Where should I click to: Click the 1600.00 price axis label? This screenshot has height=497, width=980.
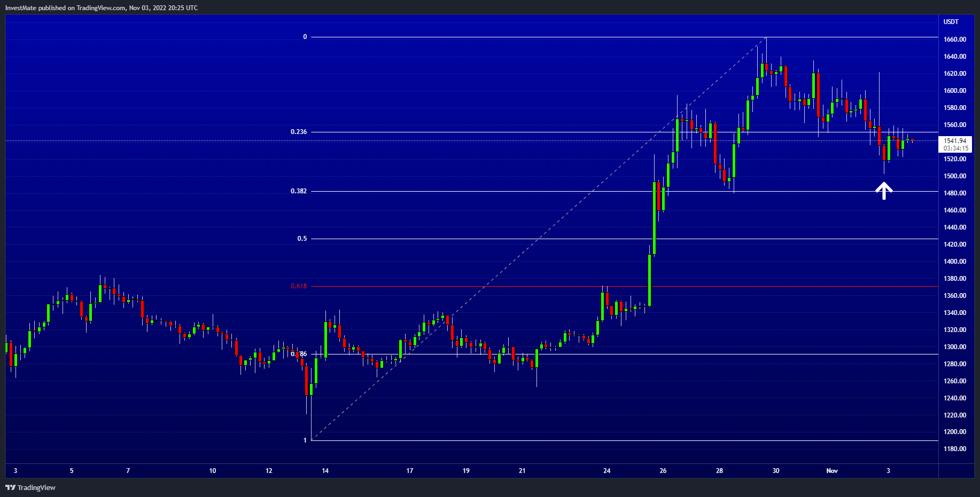(x=955, y=91)
